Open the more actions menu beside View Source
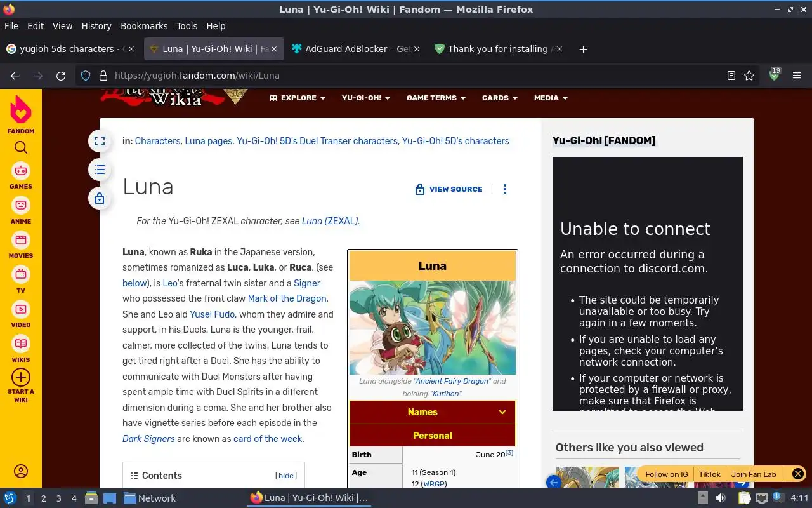 tap(505, 189)
